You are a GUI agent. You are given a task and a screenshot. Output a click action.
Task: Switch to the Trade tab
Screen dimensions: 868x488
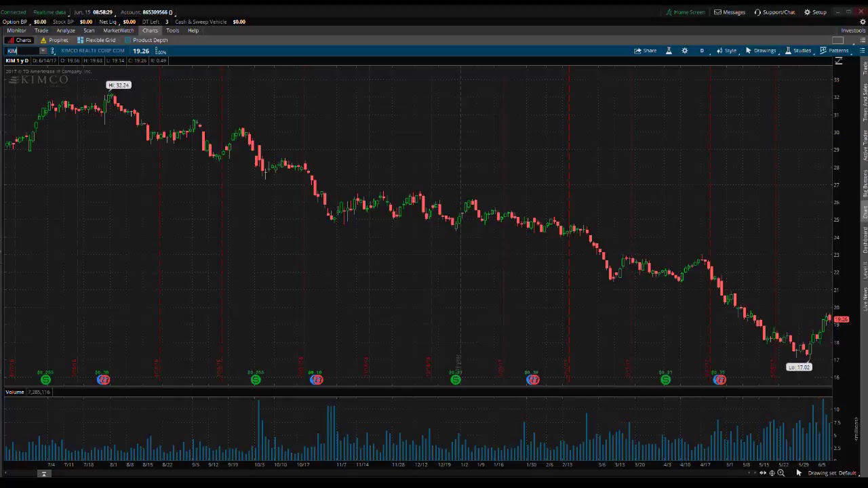point(41,30)
